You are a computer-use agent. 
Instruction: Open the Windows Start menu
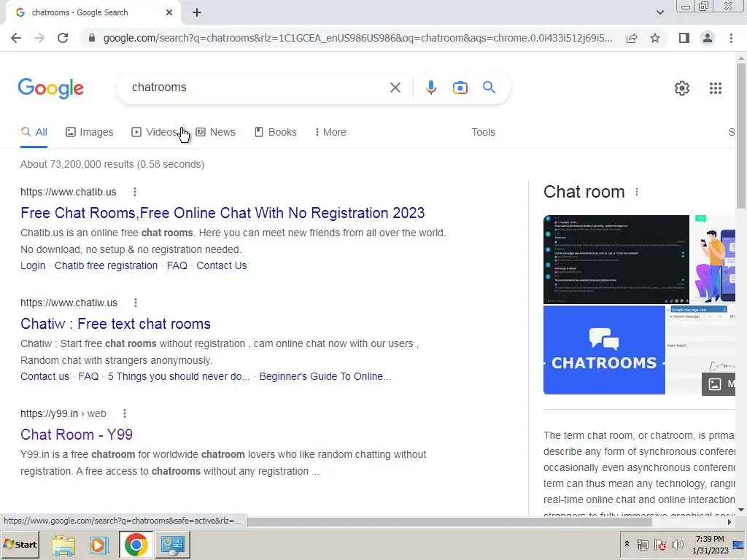(x=20, y=545)
